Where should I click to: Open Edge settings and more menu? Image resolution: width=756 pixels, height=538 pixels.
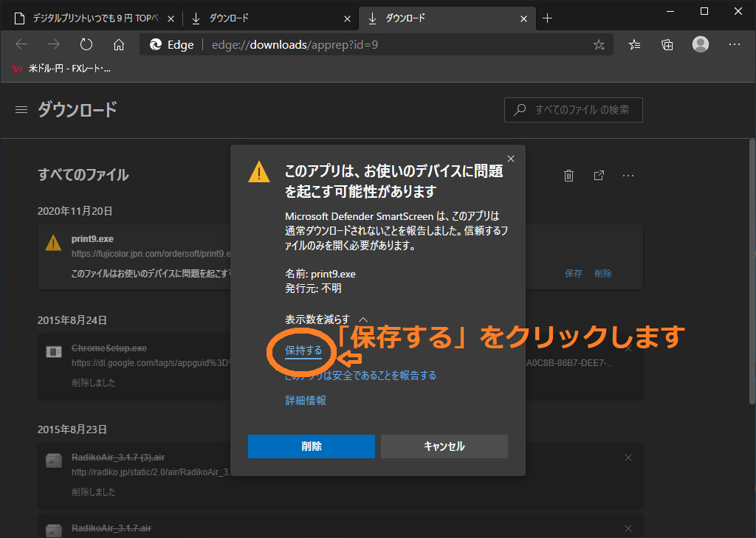click(x=735, y=45)
